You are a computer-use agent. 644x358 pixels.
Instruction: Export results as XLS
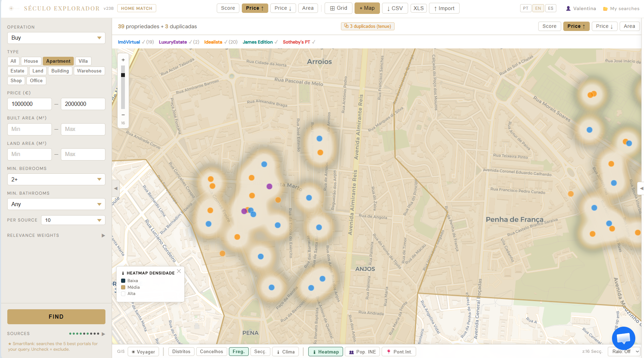[x=419, y=8]
